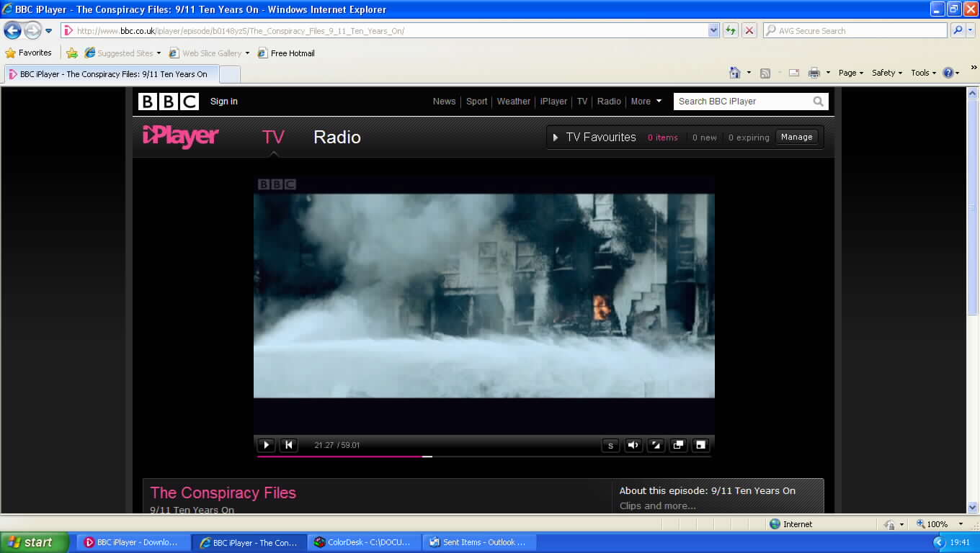Open Radio in BBC top navigation bar

pos(609,102)
